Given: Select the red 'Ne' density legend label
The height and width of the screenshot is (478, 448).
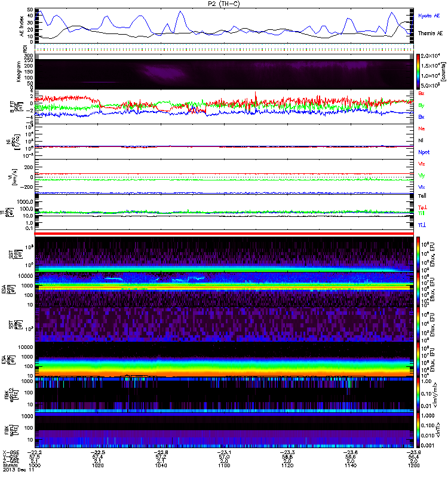Looking at the screenshot, I should pos(422,128).
